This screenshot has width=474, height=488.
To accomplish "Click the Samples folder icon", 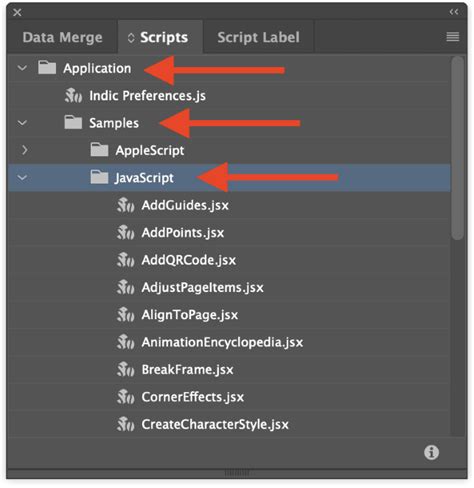I will pos(73,123).
